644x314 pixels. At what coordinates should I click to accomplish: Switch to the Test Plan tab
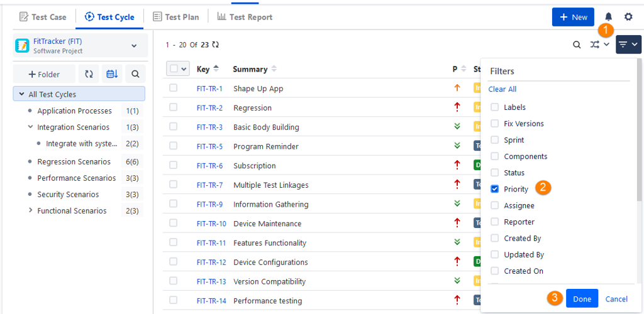pyautogui.click(x=176, y=17)
